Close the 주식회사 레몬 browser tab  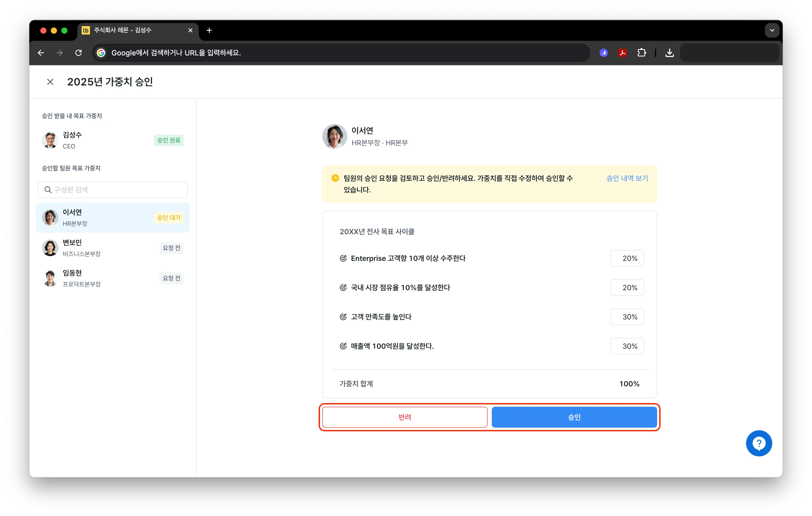[190, 30]
